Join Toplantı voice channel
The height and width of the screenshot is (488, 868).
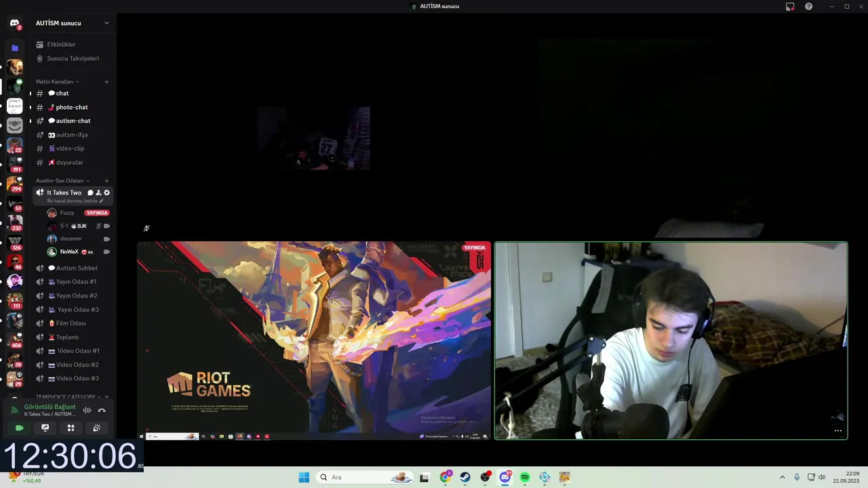click(x=73, y=337)
